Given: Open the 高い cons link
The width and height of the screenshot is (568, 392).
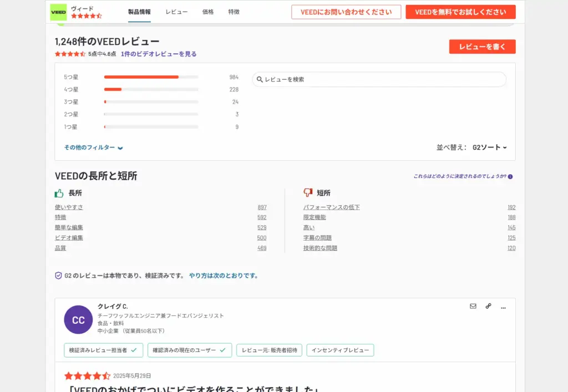Looking at the screenshot, I should point(309,227).
